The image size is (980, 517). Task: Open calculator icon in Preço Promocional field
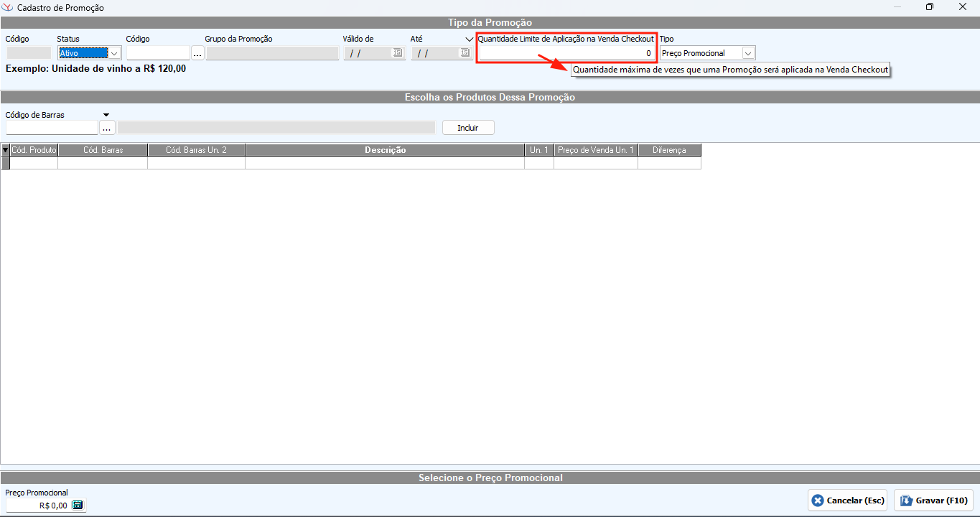[78, 505]
